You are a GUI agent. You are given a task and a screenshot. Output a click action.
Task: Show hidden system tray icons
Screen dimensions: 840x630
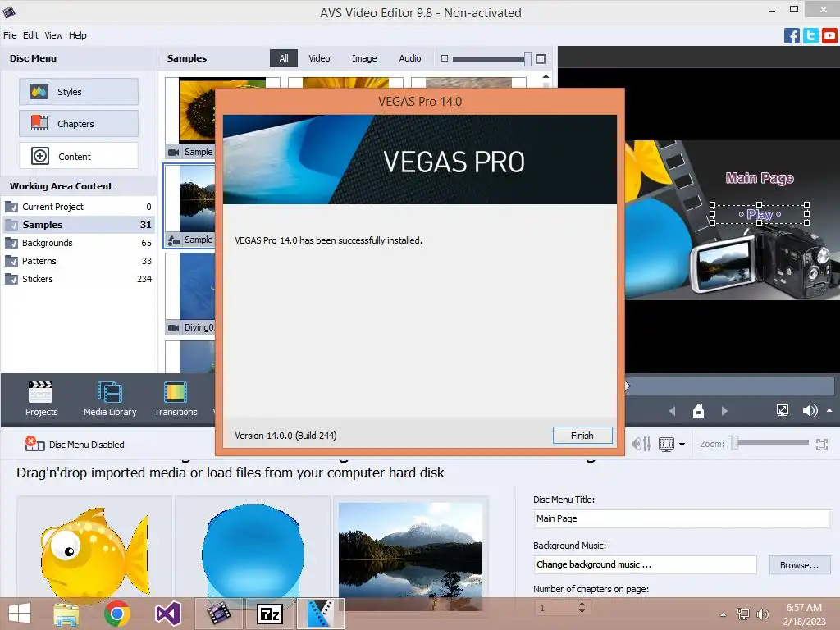click(724, 614)
